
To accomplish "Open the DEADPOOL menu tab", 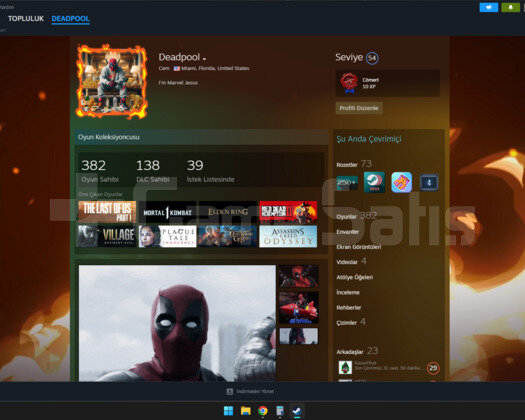I will (71, 19).
